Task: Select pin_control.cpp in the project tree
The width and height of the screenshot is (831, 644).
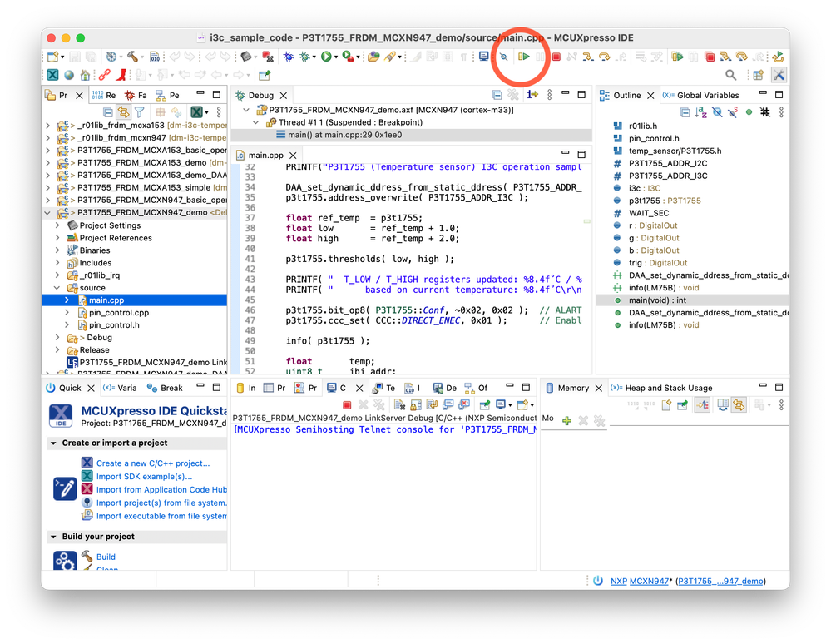Action: point(119,313)
